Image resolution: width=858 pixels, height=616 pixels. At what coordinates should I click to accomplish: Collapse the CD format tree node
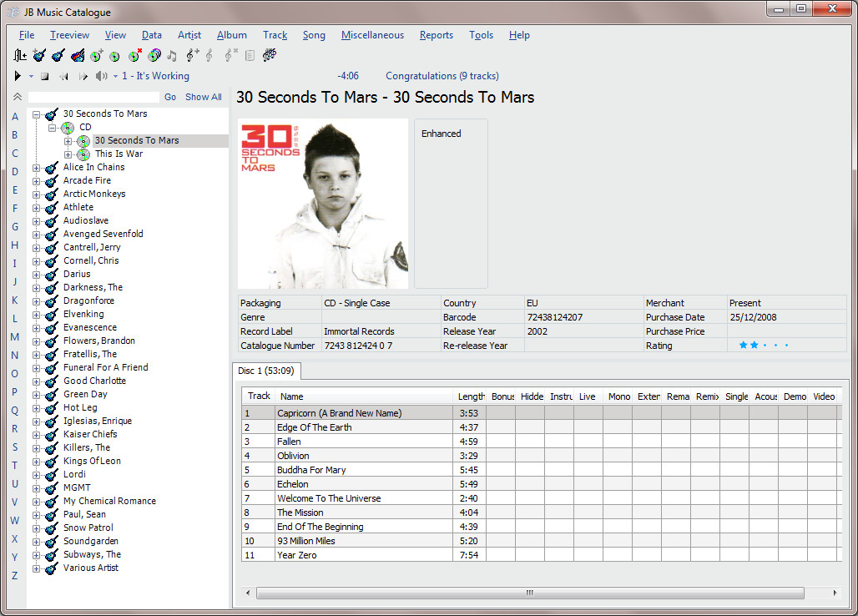tap(52, 128)
